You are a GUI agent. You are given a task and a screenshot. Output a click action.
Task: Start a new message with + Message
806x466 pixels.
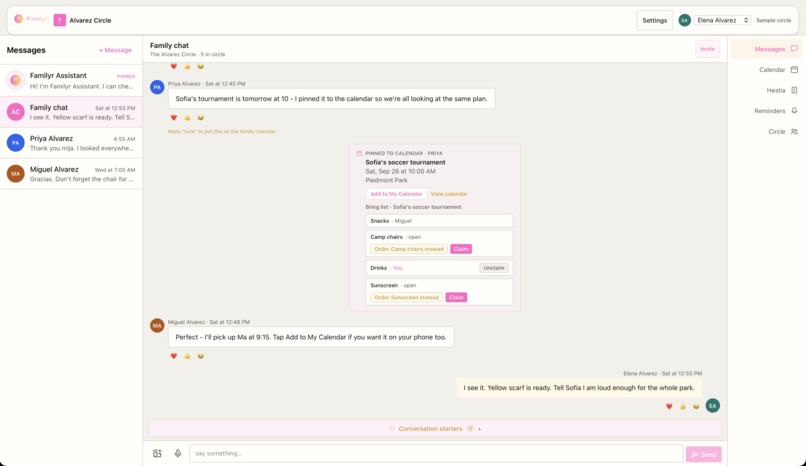(115, 50)
